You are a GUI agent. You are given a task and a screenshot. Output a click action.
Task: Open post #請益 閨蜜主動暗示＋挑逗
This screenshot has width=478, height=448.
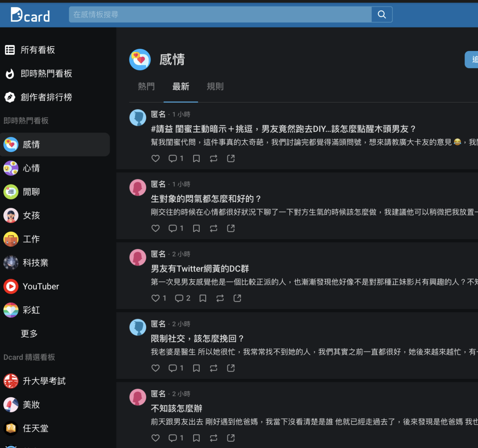283,129
